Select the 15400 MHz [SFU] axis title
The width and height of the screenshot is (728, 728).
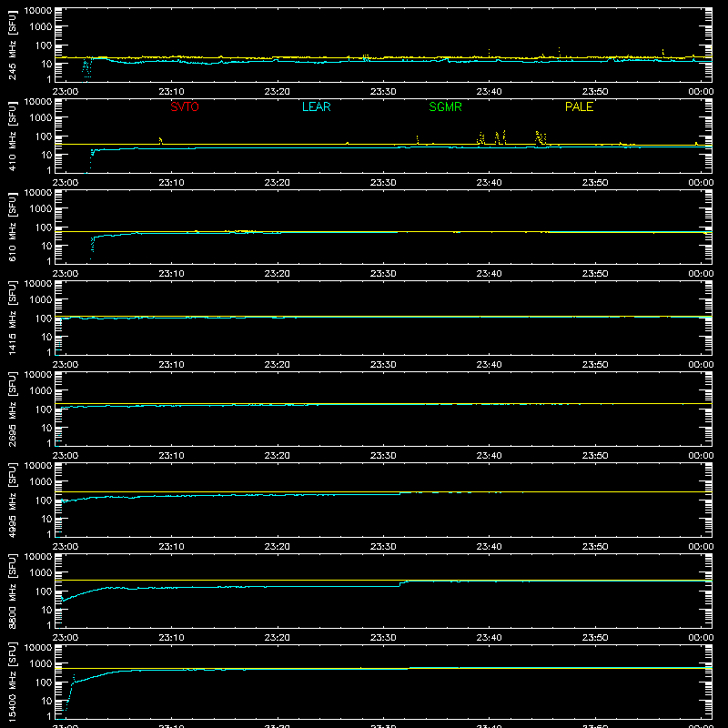pos(12,682)
